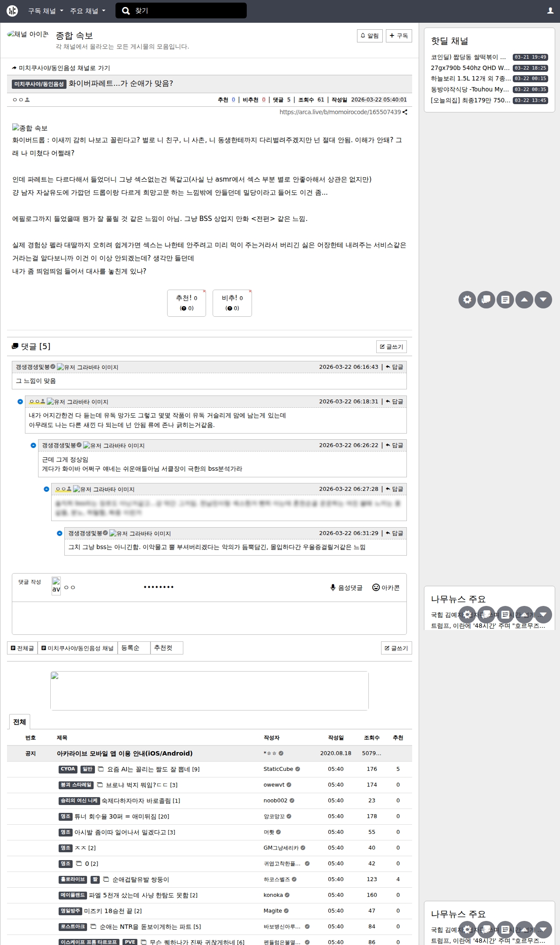Click the 미치쿠사야/동인음성 category badge in title
Screen dimensions: 560x945
(39, 84)
